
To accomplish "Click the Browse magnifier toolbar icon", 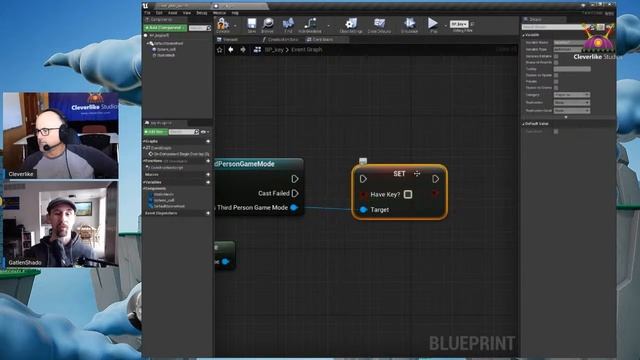I will 268,24.
